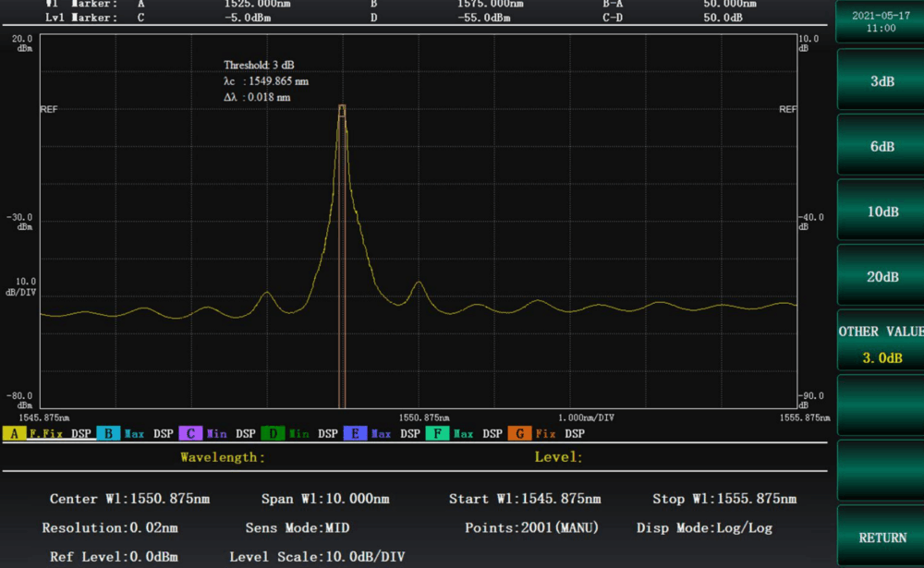Click the Resolution 0.02nm setting
The width and height of the screenshot is (924, 568).
tap(109, 528)
